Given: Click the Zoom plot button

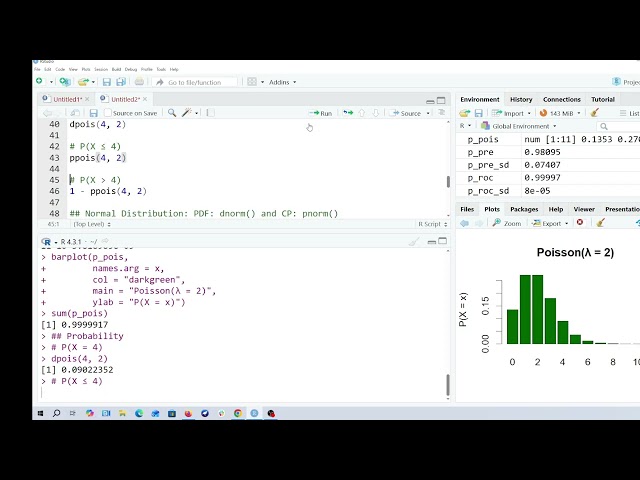Looking at the screenshot, I should 507,223.
